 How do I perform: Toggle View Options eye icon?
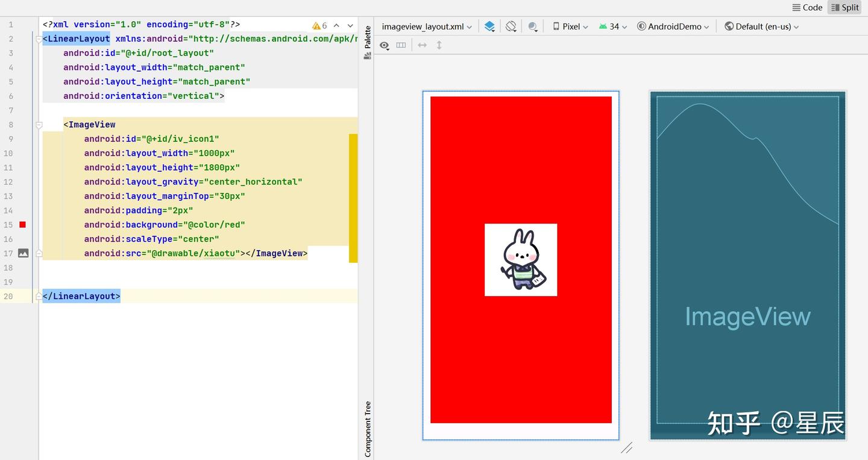(x=384, y=45)
